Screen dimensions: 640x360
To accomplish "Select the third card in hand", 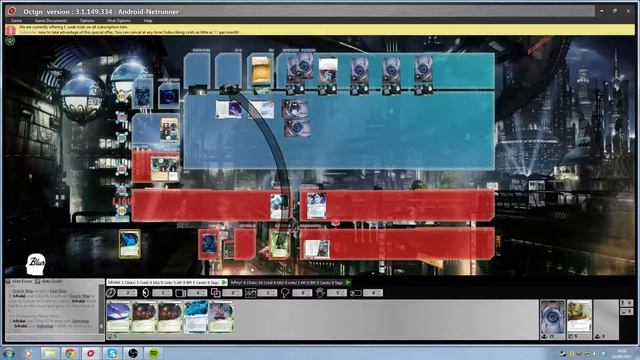I will (170, 317).
